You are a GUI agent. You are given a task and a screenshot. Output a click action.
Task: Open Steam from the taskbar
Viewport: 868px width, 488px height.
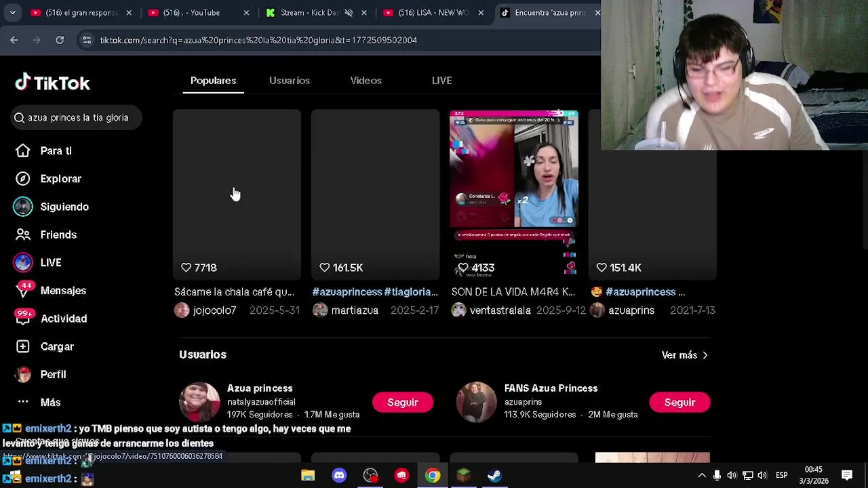tap(494, 476)
